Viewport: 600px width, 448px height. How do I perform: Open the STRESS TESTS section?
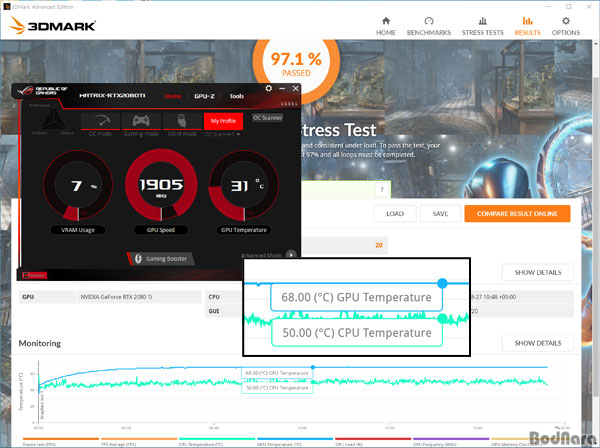(x=483, y=26)
